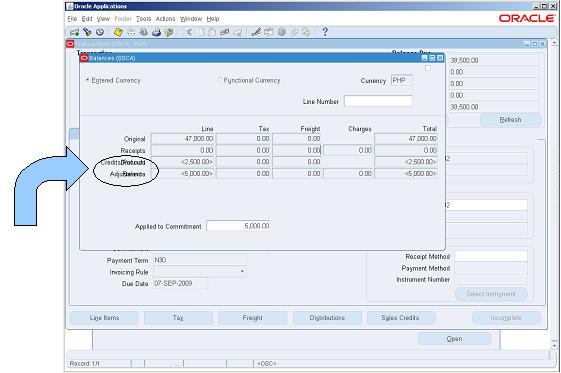Viewport: 561px width, 373px height.
Task: Click Original row Tax value 0.00
Action: pos(243,138)
